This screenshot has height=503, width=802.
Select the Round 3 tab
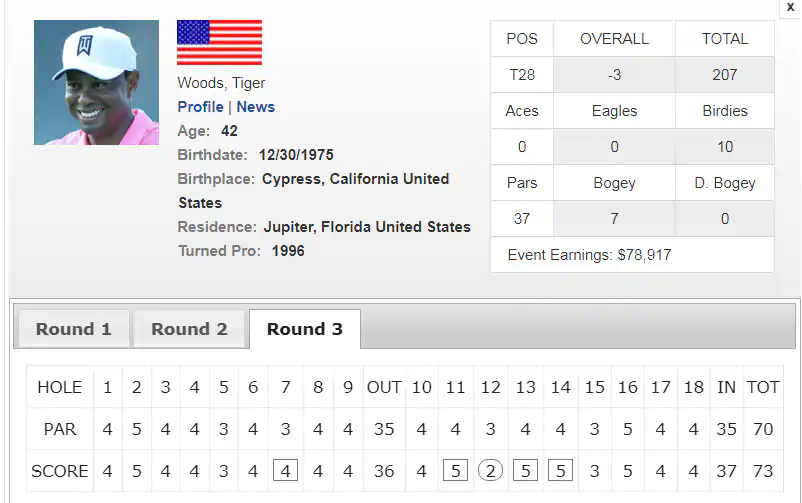(305, 329)
